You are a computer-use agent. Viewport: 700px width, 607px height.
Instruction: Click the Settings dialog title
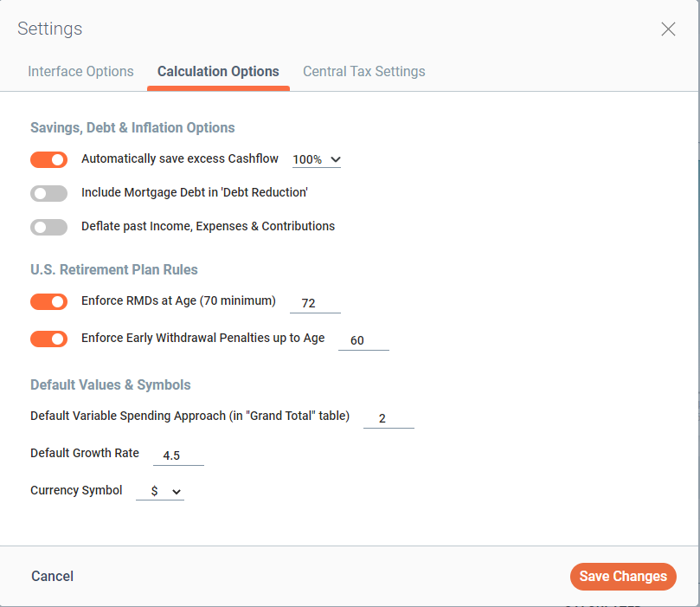pyautogui.click(x=49, y=29)
